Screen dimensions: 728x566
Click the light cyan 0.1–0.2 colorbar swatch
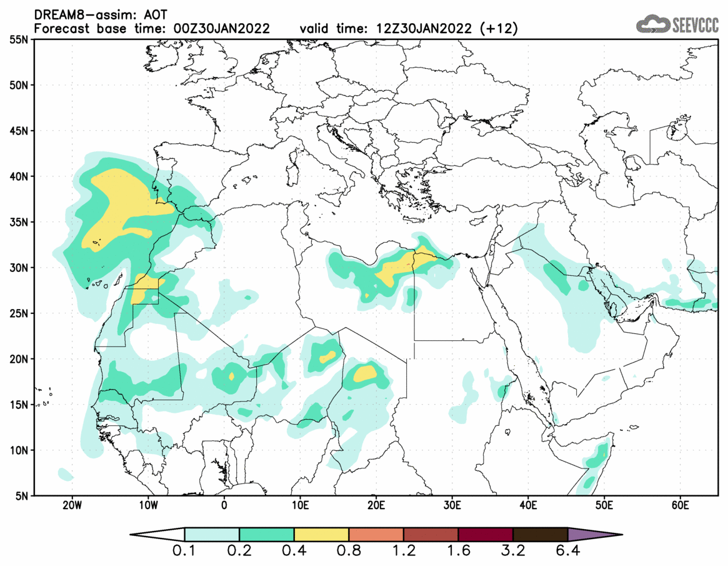(x=212, y=535)
